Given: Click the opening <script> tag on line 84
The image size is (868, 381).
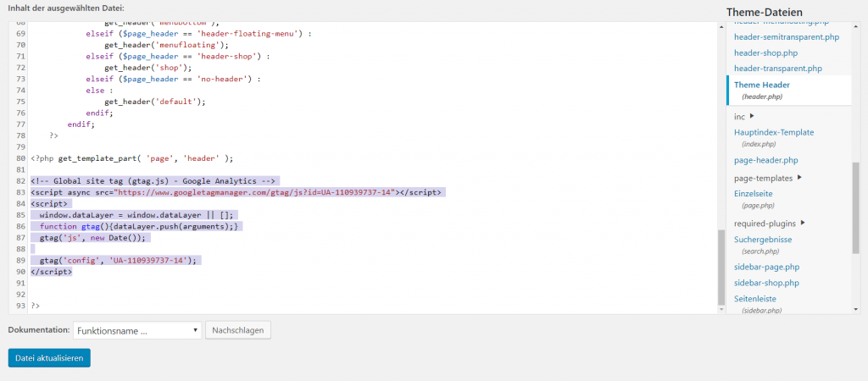Looking at the screenshot, I should pos(49,203).
